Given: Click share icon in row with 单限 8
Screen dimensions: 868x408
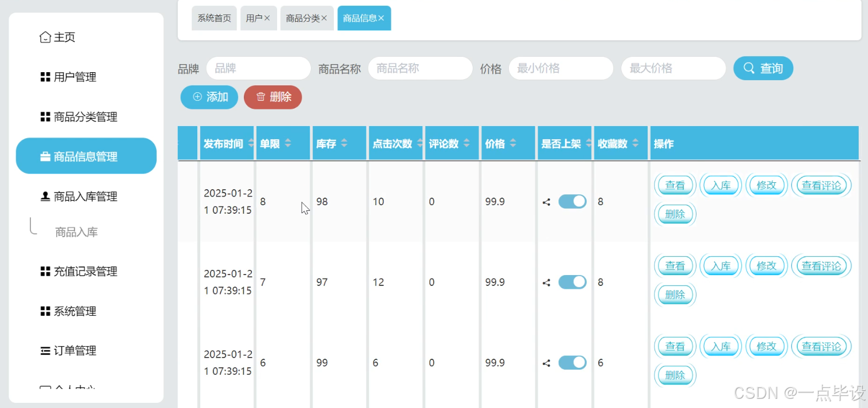Looking at the screenshot, I should click(546, 202).
